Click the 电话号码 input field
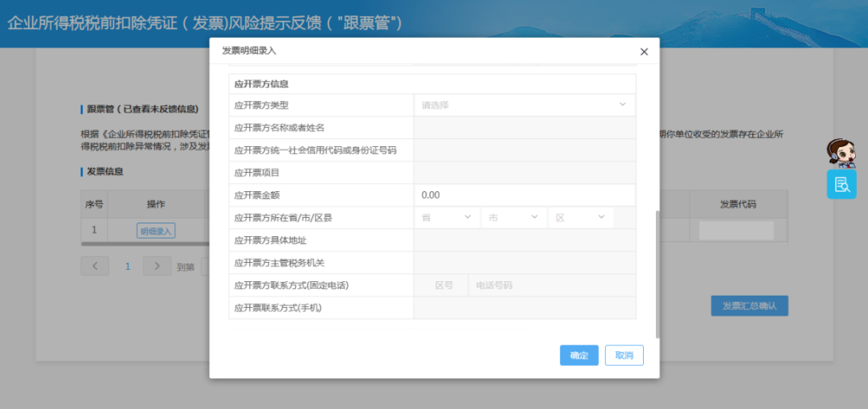The image size is (868, 409). pyautogui.click(x=551, y=285)
